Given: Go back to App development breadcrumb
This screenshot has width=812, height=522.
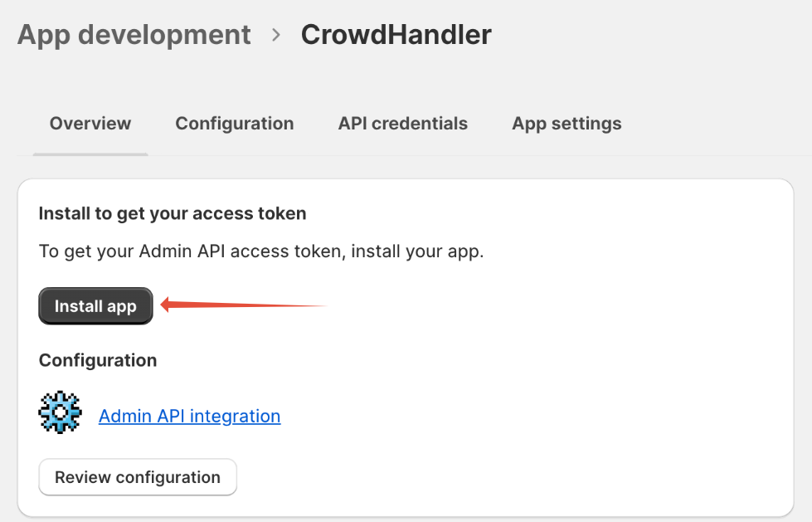Looking at the screenshot, I should (134, 35).
